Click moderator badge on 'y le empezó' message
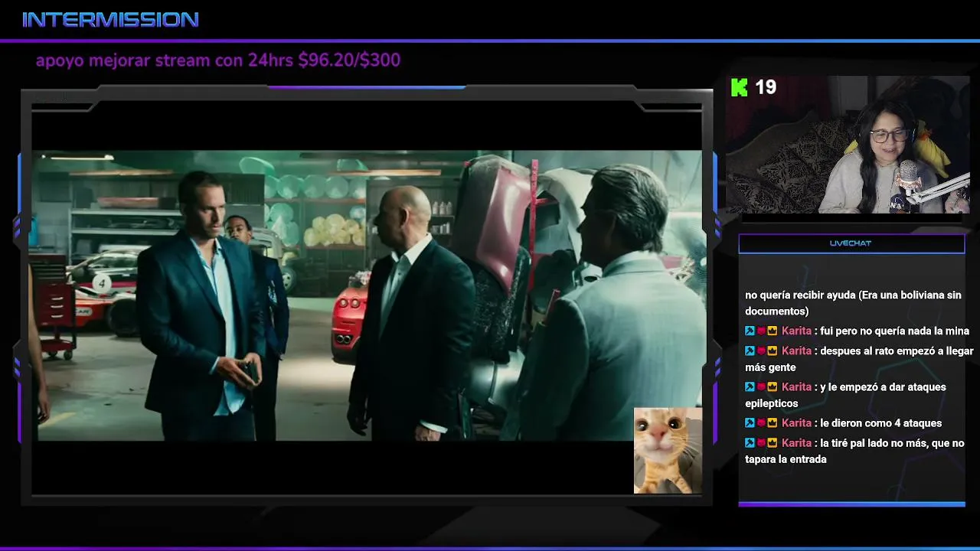The image size is (980, 551). (750, 387)
